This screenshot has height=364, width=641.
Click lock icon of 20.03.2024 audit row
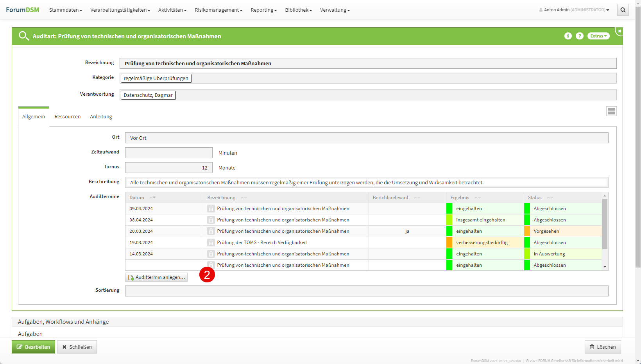click(211, 231)
